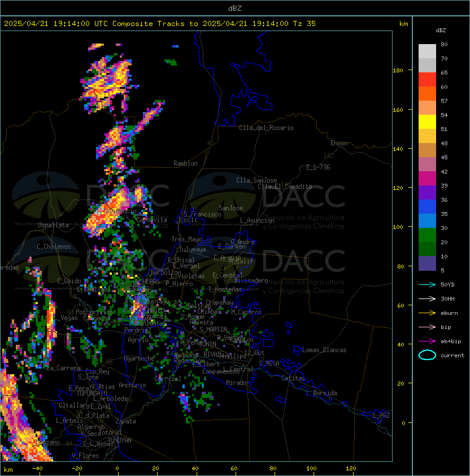Click the 'La_Carrera' map label
The height and width of the screenshot is (476, 470).
coord(64,368)
